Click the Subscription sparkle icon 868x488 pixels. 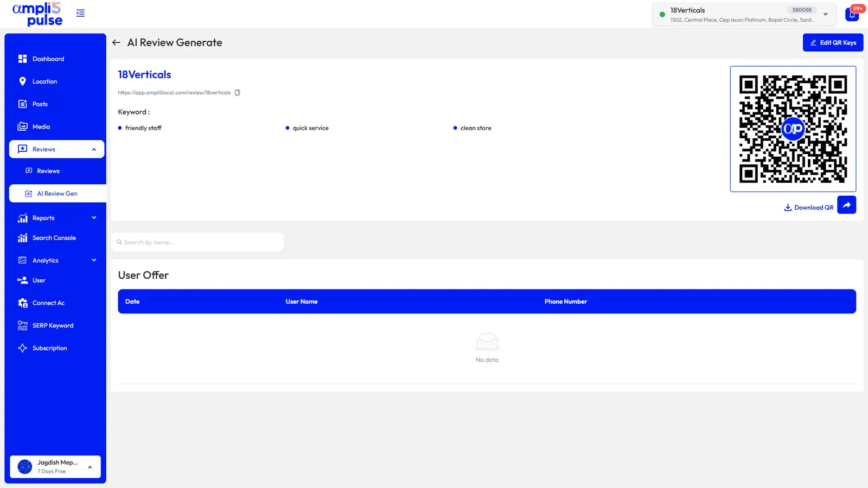point(22,348)
